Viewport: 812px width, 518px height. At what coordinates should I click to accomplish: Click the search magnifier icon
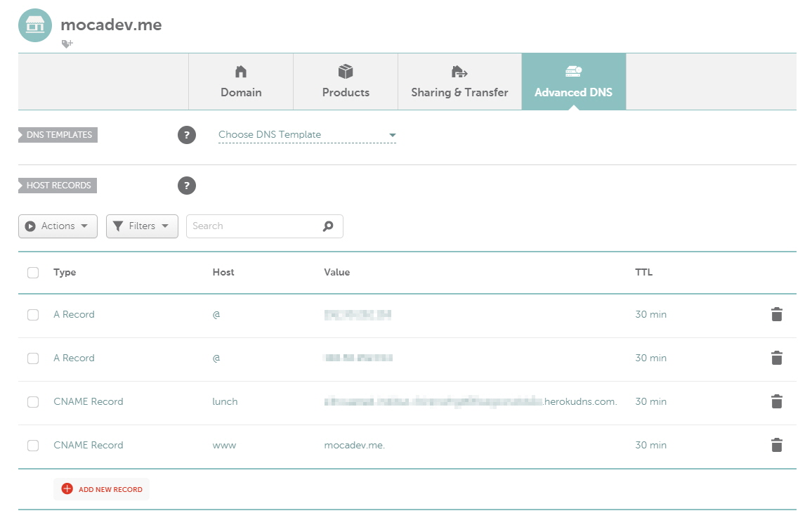pos(328,226)
